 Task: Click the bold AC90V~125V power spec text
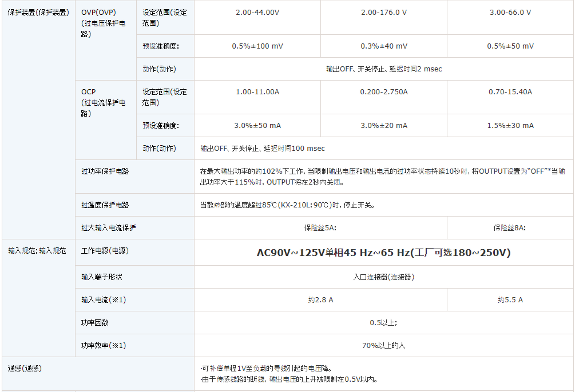pos(383,253)
